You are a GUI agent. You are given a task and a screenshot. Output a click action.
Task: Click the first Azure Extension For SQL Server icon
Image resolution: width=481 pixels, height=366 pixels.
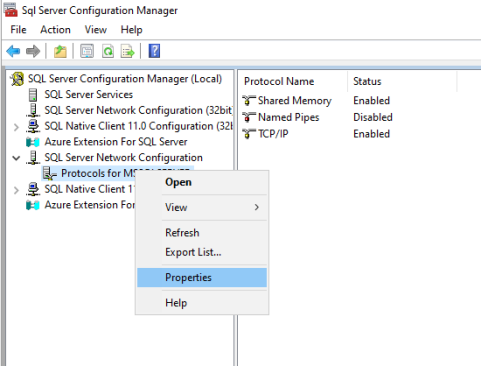click(33, 142)
